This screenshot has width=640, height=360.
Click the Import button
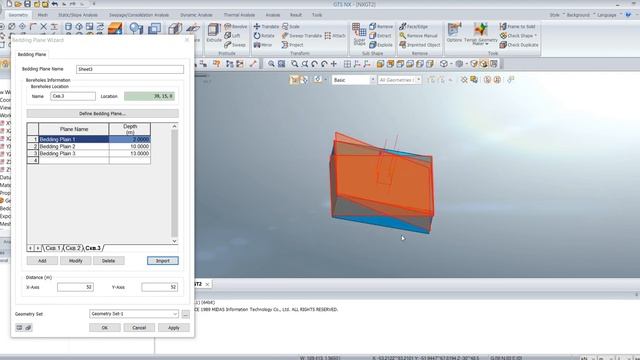tap(163, 261)
